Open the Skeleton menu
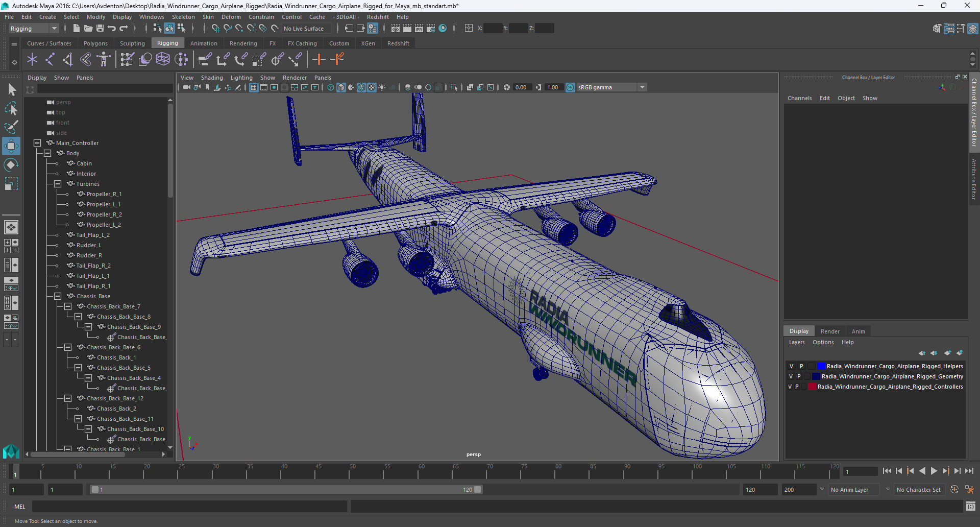The image size is (980, 527). pos(183,17)
